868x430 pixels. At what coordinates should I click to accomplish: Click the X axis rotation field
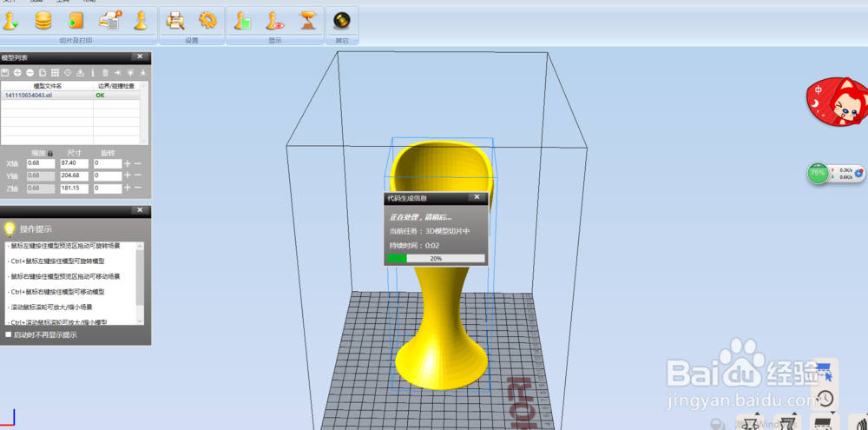tap(108, 164)
